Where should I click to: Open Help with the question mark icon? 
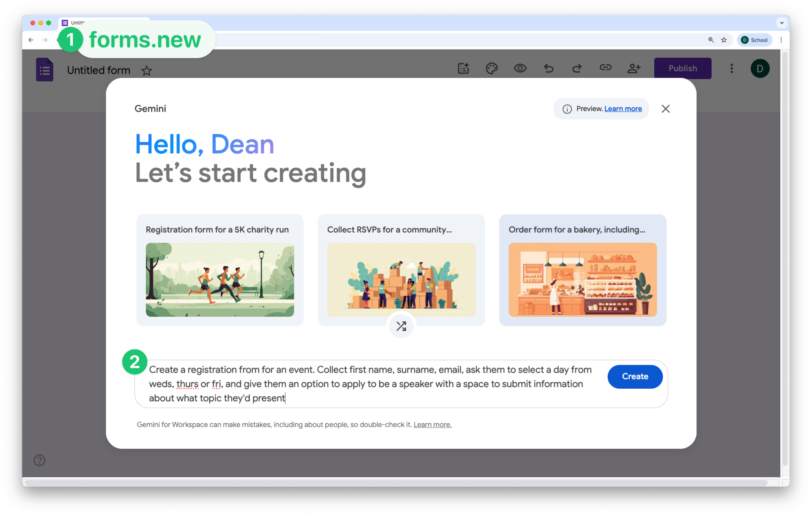pos(39,460)
